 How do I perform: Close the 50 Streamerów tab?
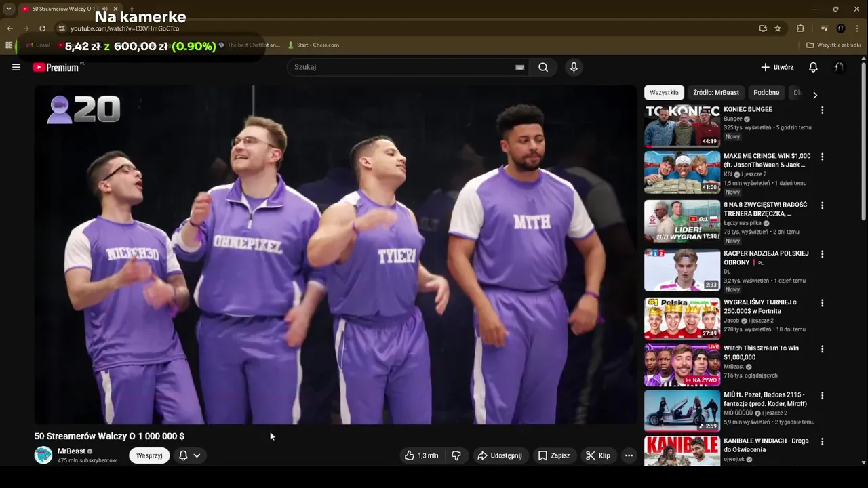click(x=117, y=9)
